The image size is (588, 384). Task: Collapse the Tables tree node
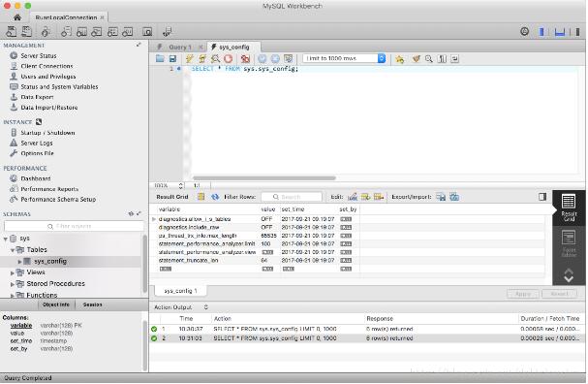point(13,250)
